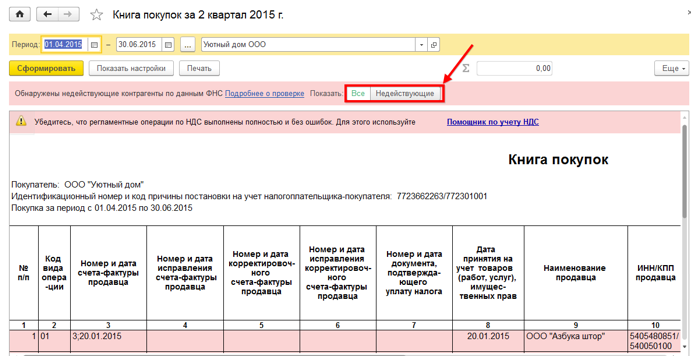Click Показать настройки button

pyautogui.click(x=131, y=68)
